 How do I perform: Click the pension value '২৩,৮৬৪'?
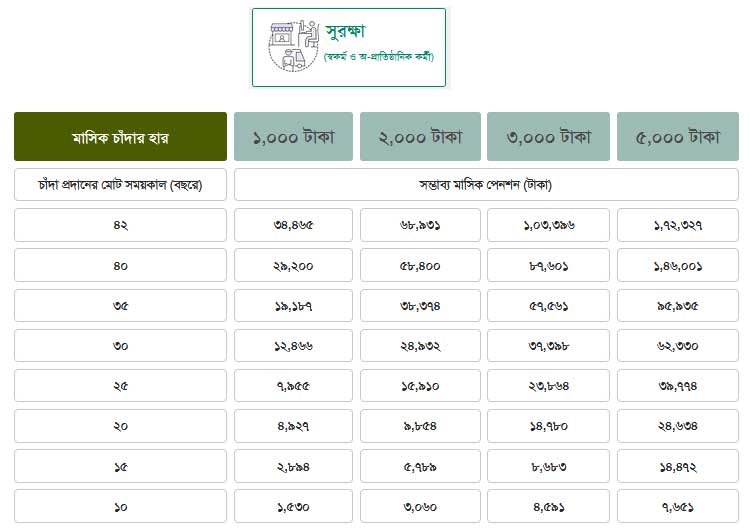(548, 386)
